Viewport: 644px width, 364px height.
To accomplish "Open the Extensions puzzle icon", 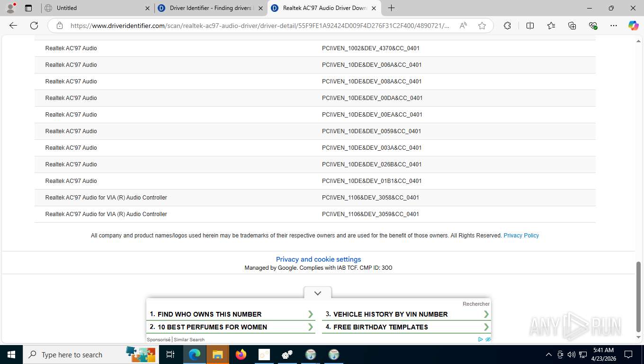I will tap(507, 26).
